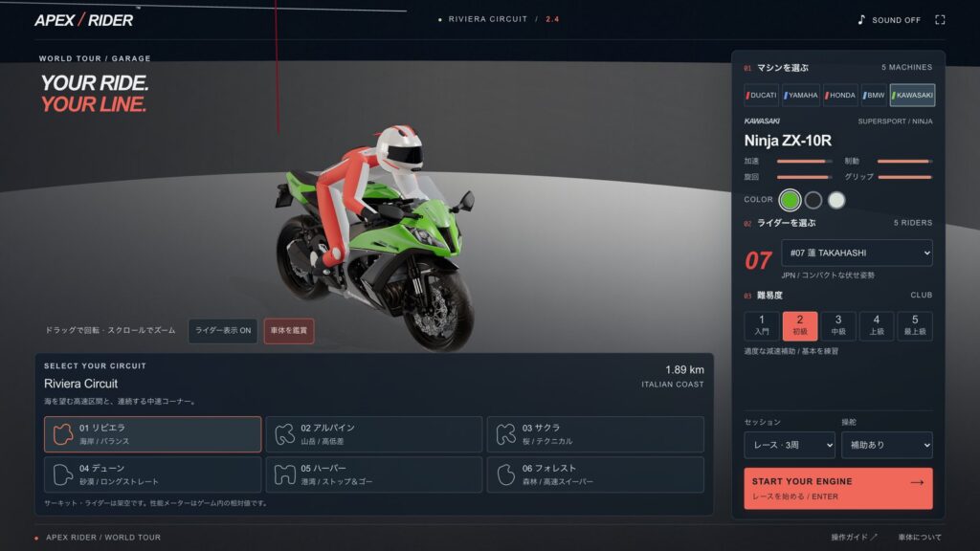Screen dimensions: 980x551
Task: Select the KAWASAKI machine tab
Action: (912, 95)
